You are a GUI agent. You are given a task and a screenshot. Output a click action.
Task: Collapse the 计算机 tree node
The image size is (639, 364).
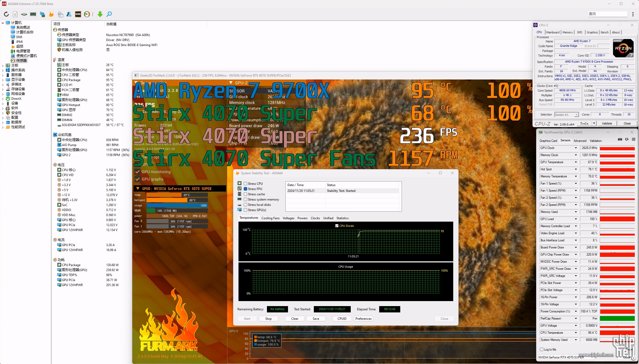3,23
